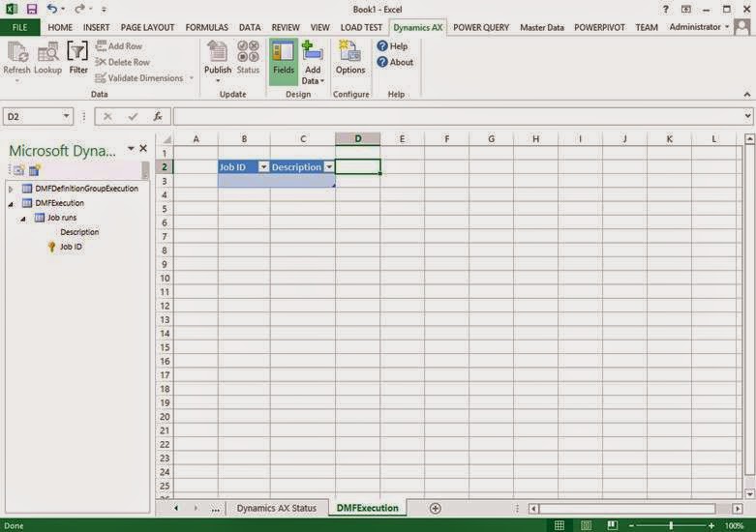Collapse the ribbon with the arrow

coord(747,95)
